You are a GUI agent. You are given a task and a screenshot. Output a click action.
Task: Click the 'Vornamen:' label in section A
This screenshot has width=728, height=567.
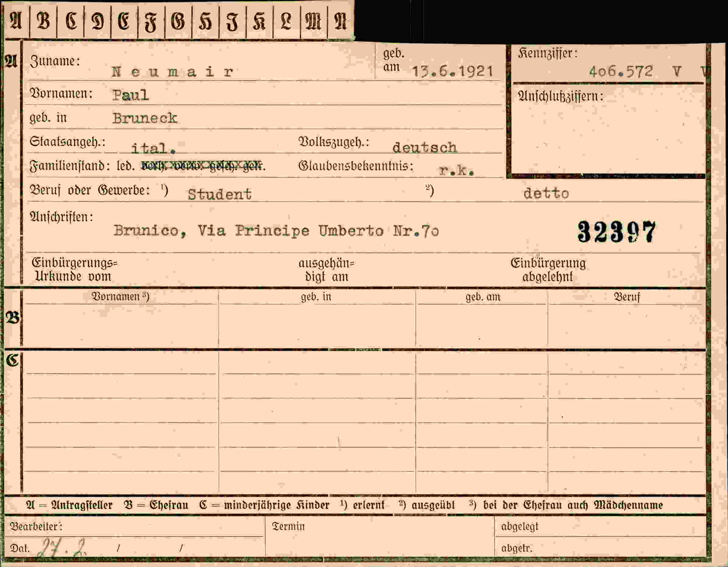click(61, 93)
